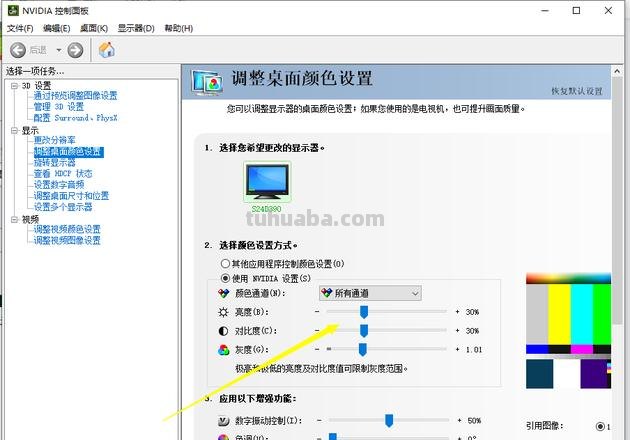Click the gamma 1.01 value
The height and width of the screenshot is (440, 630).
pos(474,350)
